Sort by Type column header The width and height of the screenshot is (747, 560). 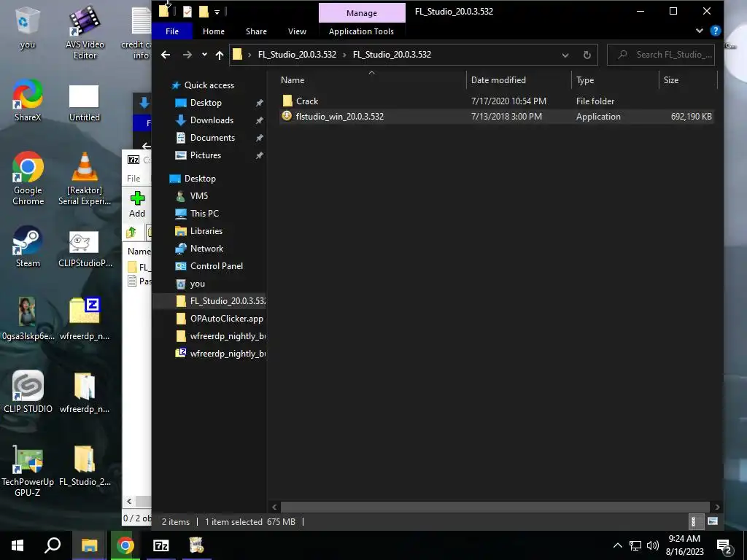coord(614,80)
